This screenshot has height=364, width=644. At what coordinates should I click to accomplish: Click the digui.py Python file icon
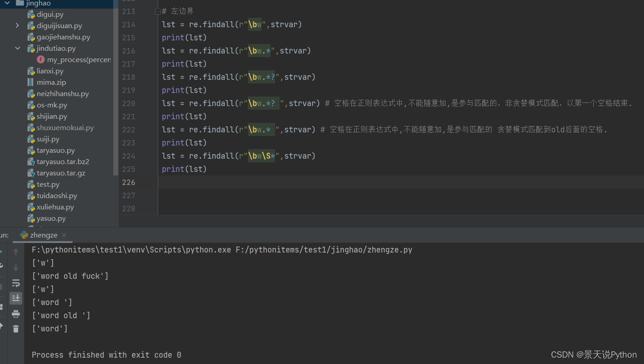coord(31,15)
